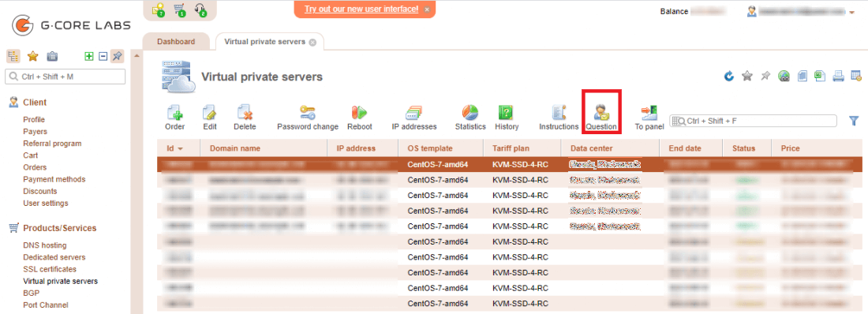This screenshot has width=868, height=314.
Task: Refresh the list with the blue arrow
Action: 730,77
